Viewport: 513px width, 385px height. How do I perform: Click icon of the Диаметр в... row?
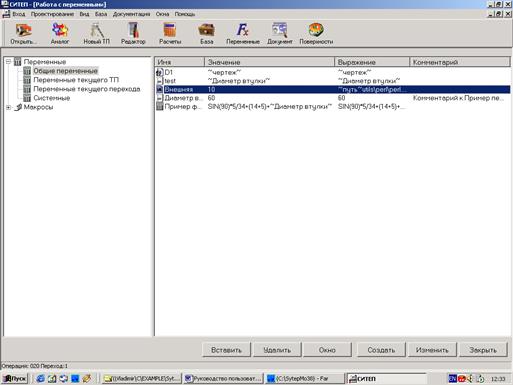coord(160,98)
